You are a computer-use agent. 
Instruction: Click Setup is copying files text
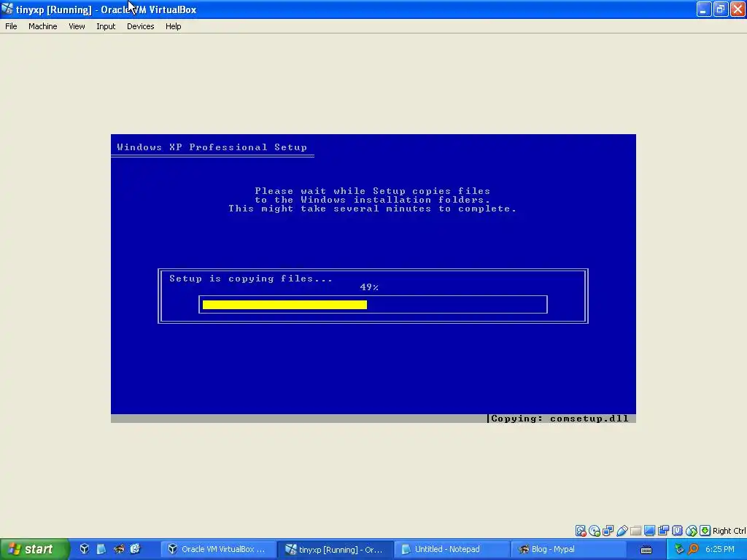click(x=251, y=279)
